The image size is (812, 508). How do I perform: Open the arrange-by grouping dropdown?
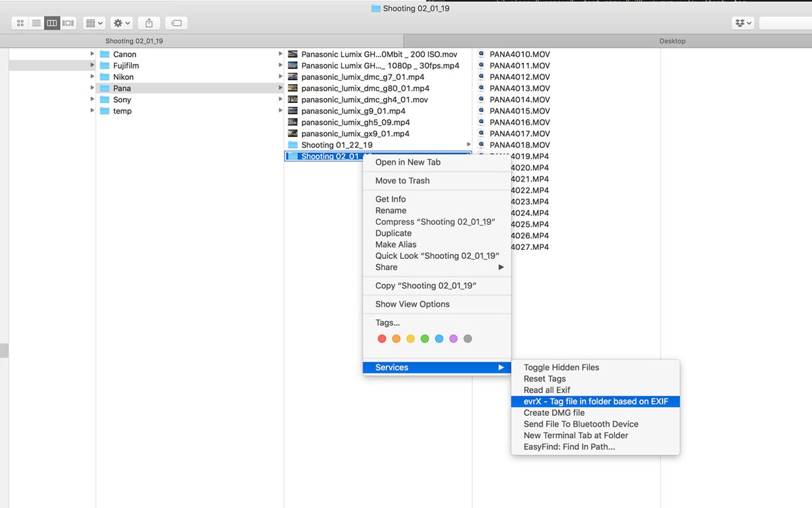point(94,23)
